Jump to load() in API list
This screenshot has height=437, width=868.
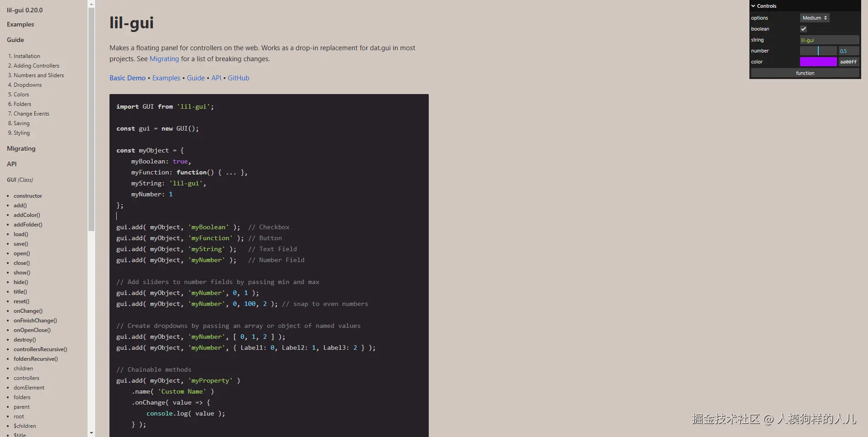click(21, 234)
